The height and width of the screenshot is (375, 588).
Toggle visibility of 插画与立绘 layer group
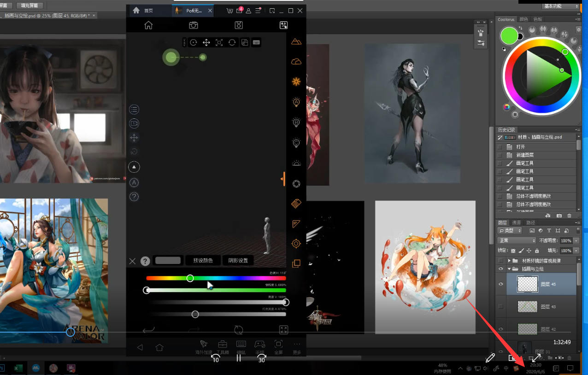tap(501, 269)
